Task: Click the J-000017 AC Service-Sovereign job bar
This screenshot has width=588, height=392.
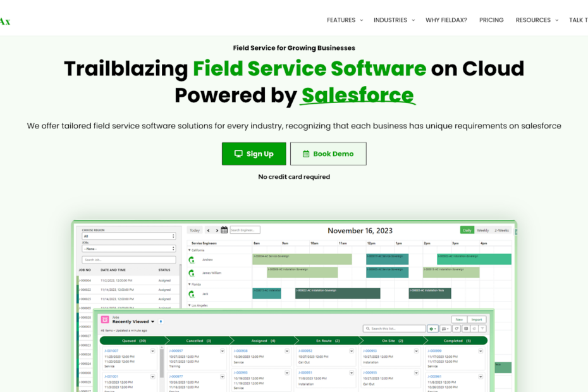Action: click(x=388, y=259)
